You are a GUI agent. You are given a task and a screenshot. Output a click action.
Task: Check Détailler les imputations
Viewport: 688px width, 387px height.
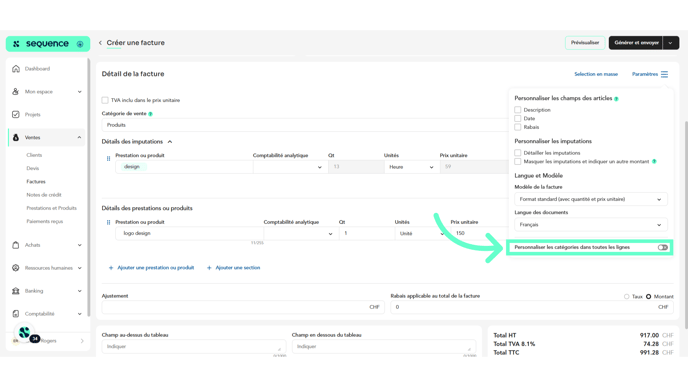(518, 153)
